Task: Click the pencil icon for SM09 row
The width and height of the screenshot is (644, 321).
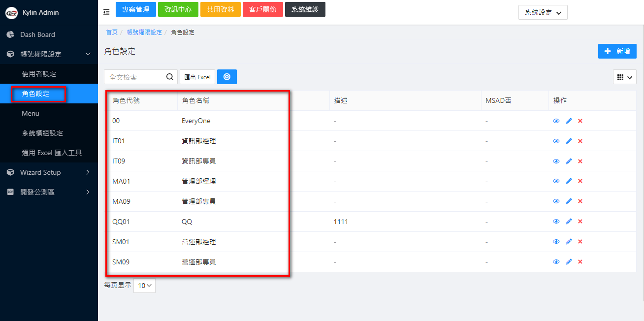Action: point(569,262)
